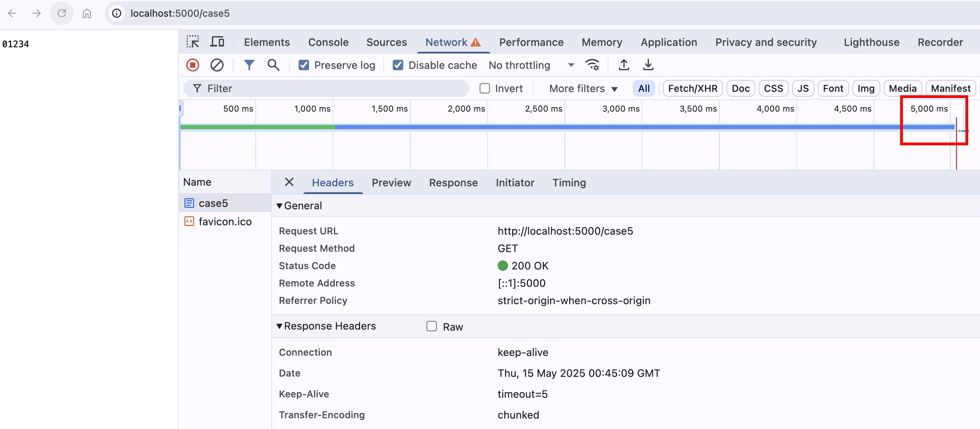Viewport: 980px width, 429px height.
Task: Filter requests by Media type
Action: pos(903,88)
